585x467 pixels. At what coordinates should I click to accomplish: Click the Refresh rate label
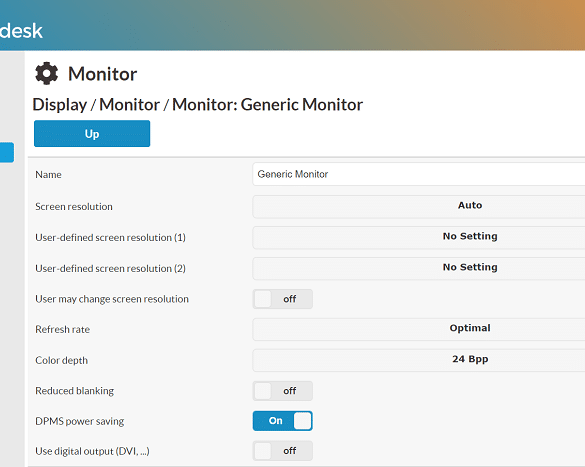[62, 329]
